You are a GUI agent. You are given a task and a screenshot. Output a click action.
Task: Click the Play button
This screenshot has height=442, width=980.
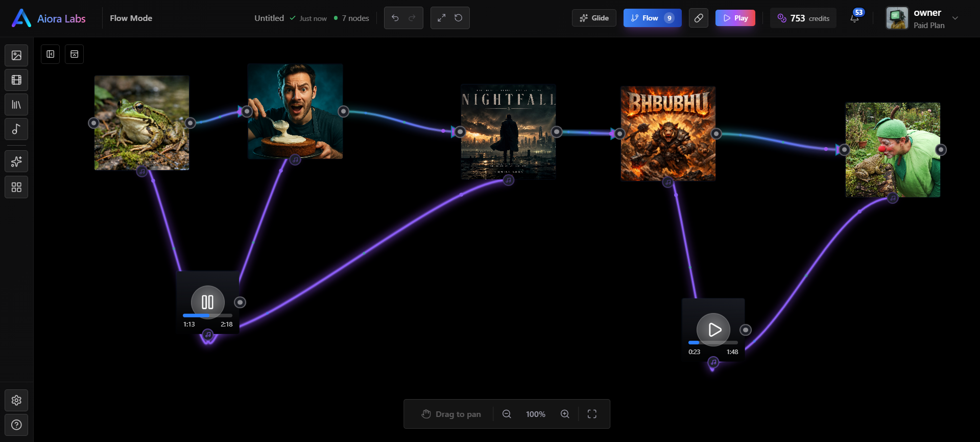click(x=735, y=18)
